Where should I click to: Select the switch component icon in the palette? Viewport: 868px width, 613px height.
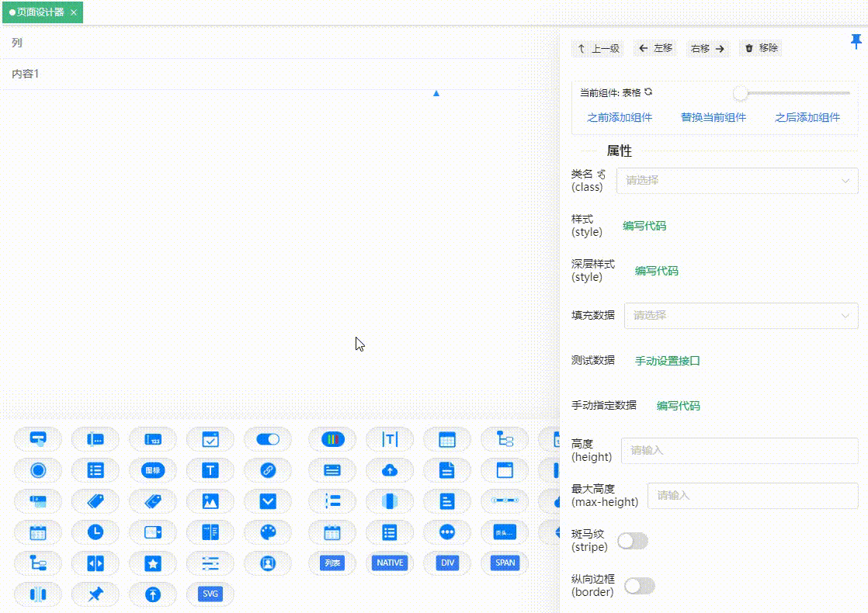coord(268,439)
